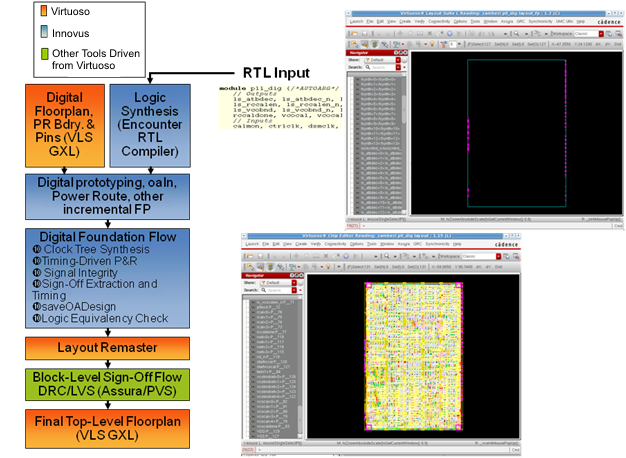Open Zoom tool dropdown arrow in Layout Suite toolbar

(526, 34)
